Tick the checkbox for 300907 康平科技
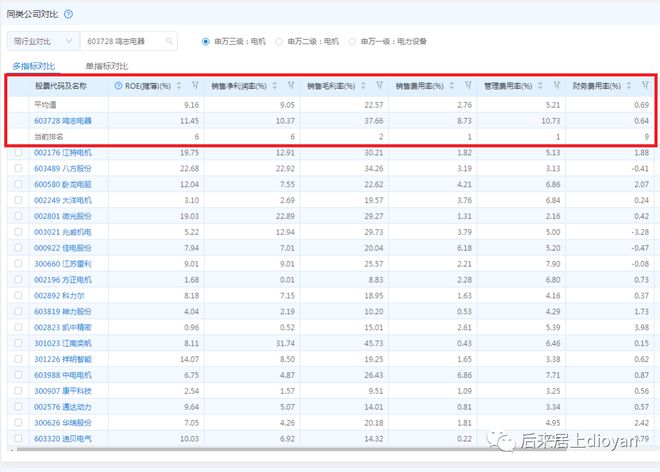The width and height of the screenshot is (660, 472). [x=19, y=391]
